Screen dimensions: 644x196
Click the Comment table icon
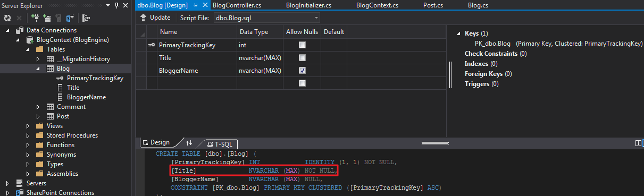(x=51, y=107)
